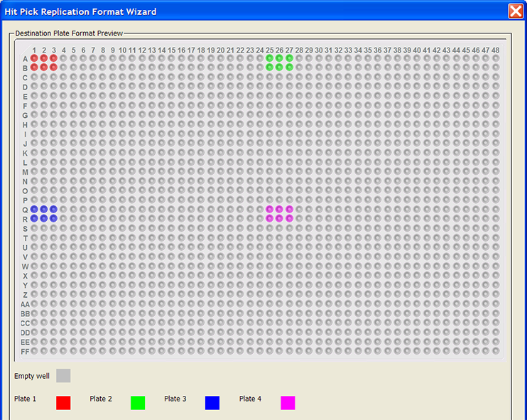Click row header R

click(x=25, y=220)
